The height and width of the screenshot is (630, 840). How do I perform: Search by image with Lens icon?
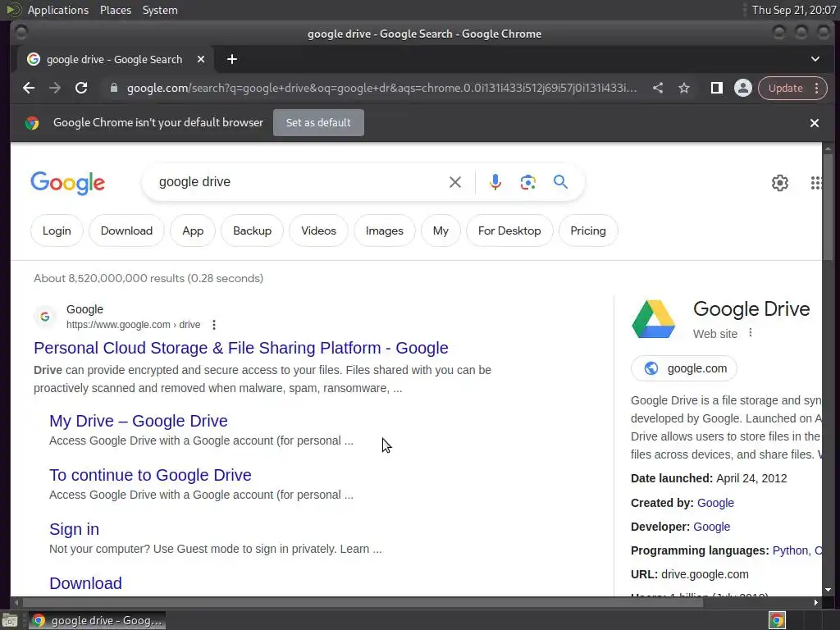[x=527, y=182]
